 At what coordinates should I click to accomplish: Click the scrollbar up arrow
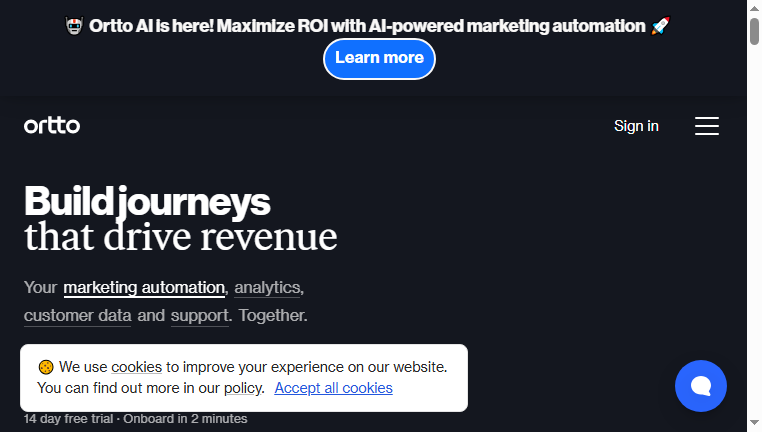(x=754, y=8)
